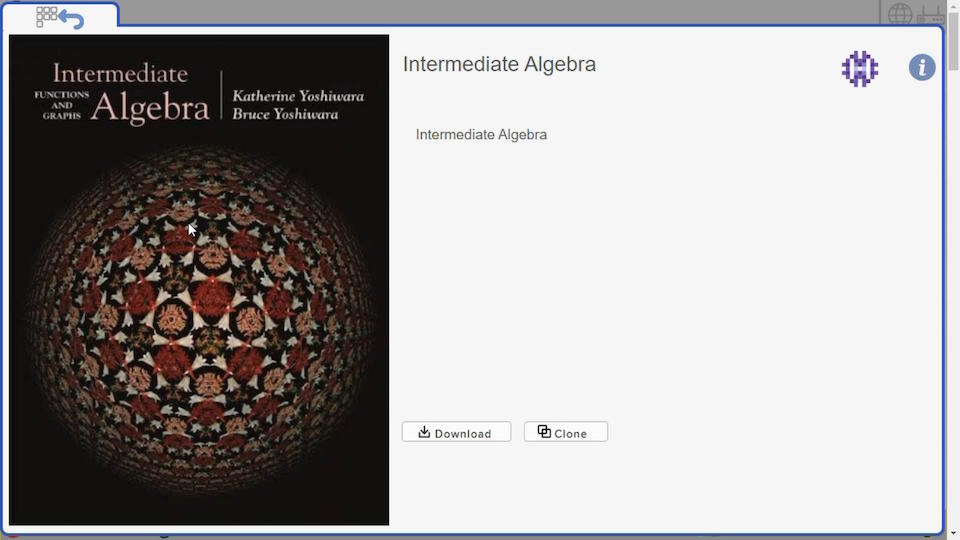Click the back arrow with grid icon
This screenshot has height=540, width=960.
point(60,17)
